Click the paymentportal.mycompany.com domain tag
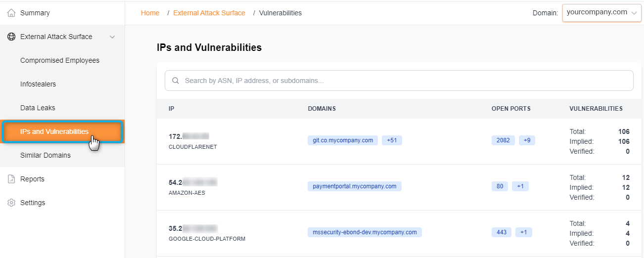This screenshot has height=258, width=644. (355, 186)
